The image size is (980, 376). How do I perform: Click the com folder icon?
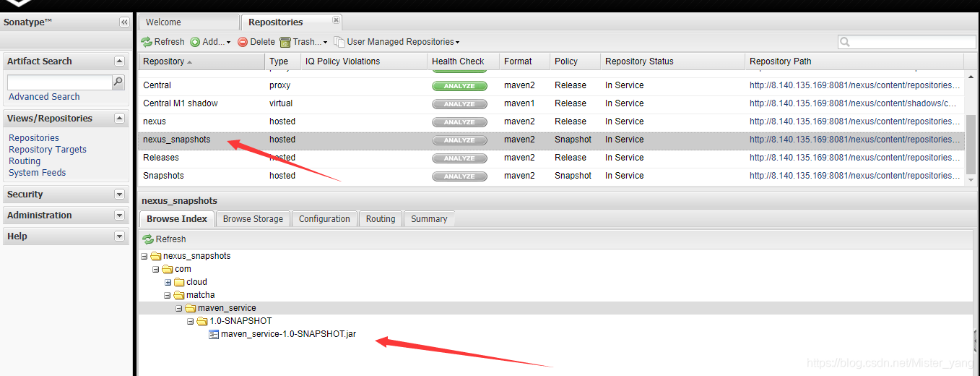[x=167, y=269]
